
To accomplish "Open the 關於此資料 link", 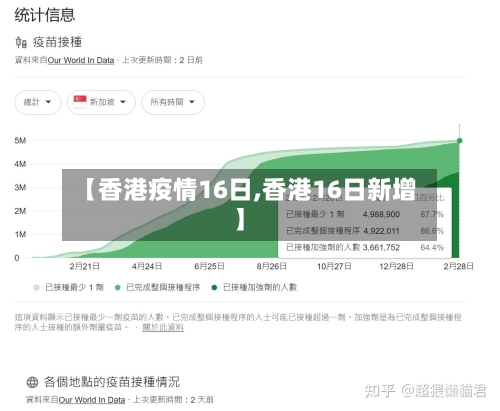I will pyautogui.click(x=163, y=327).
